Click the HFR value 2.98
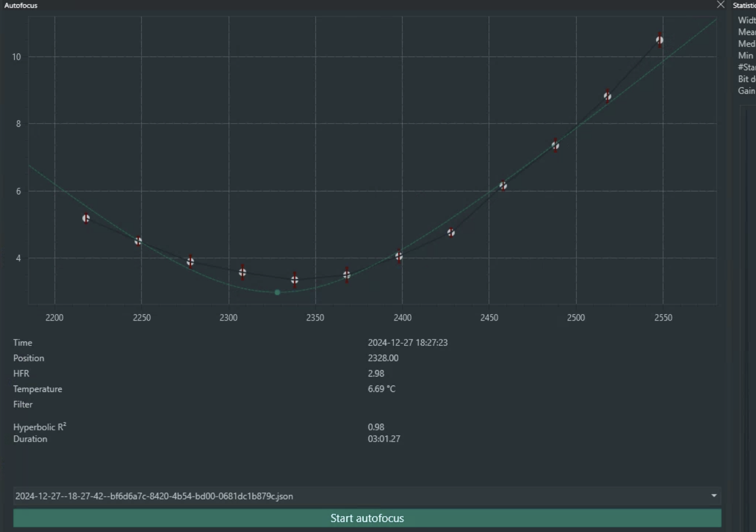This screenshot has width=756, height=532. (376, 373)
